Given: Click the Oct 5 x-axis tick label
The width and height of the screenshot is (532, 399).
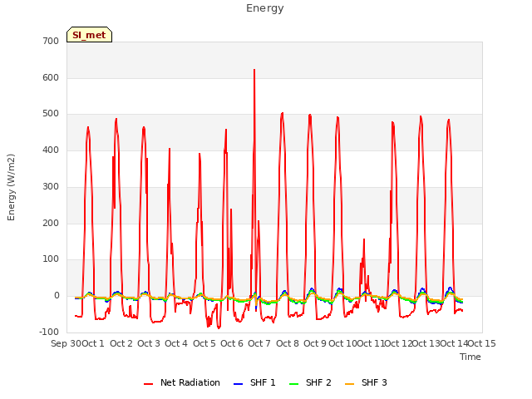Looking at the screenshot, I should point(204,343).
